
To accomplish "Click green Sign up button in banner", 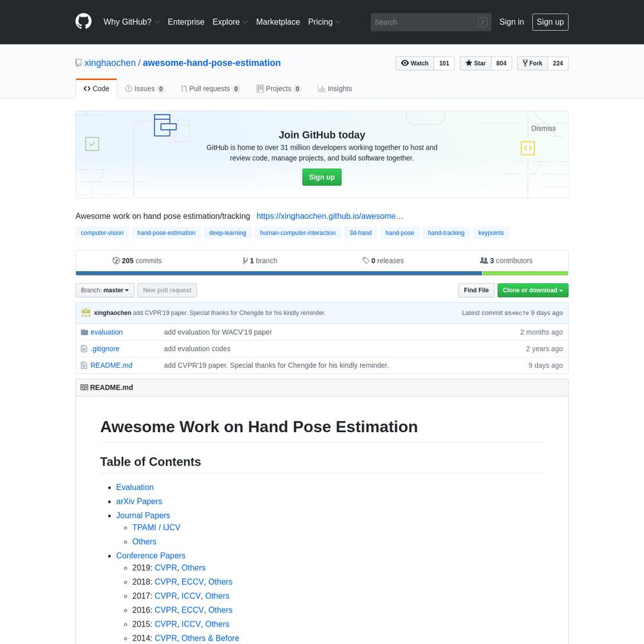I will click(321, 177).
